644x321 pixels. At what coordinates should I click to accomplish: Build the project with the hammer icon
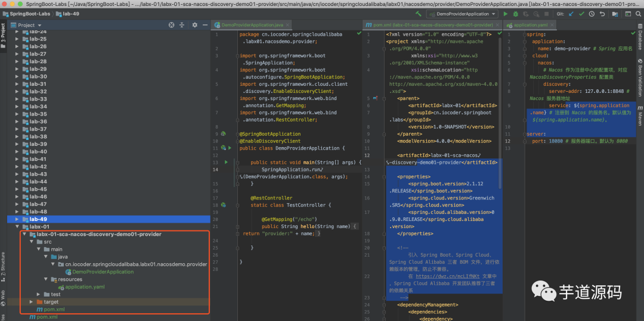[419, 14]
